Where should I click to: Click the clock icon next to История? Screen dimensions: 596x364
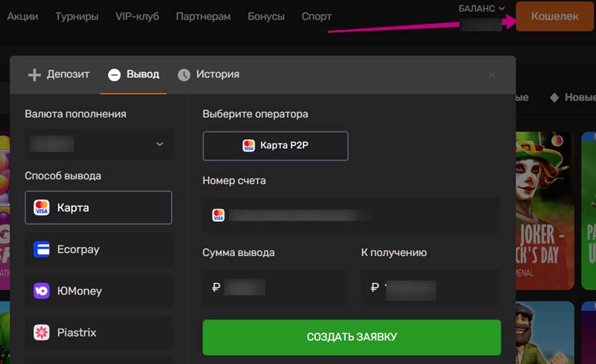click(184, 74)
